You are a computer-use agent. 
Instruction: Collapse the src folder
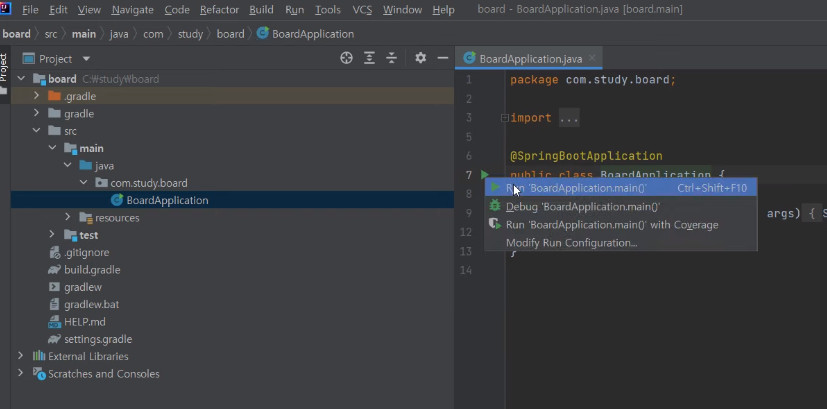(36, 130)
